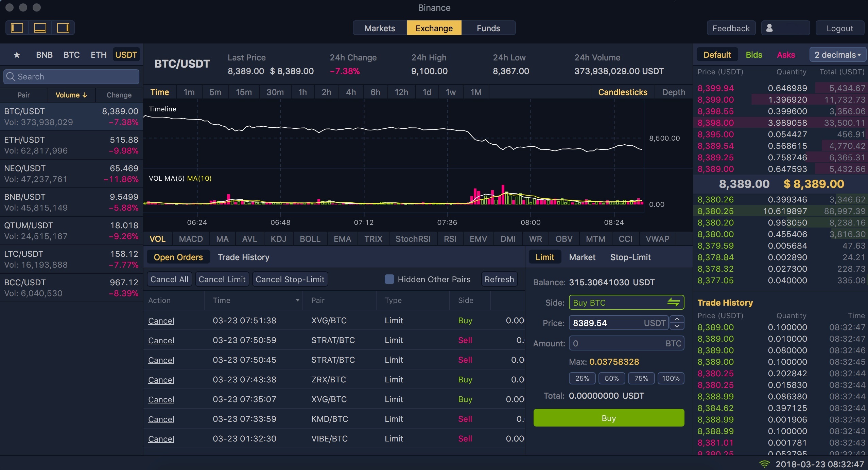
Task: Cancel the XVG/BTC order from 07:51:38
Action: [161, 321]
